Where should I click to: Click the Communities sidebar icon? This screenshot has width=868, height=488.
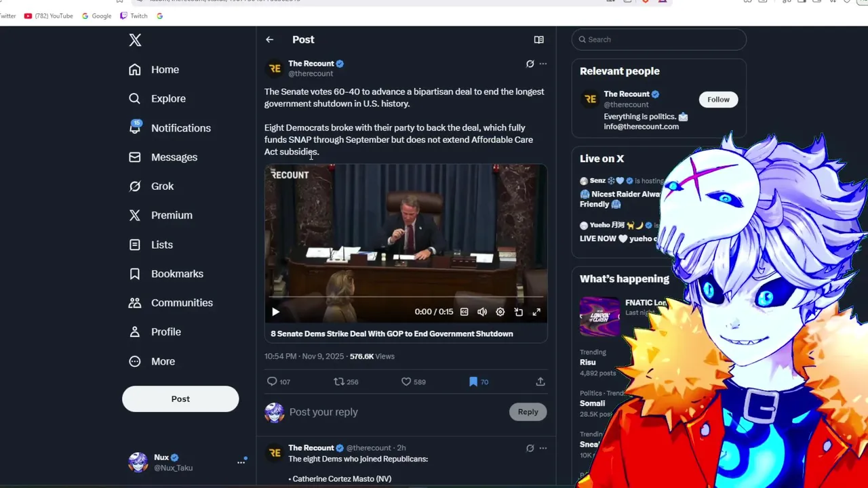[x=135, y=303]
